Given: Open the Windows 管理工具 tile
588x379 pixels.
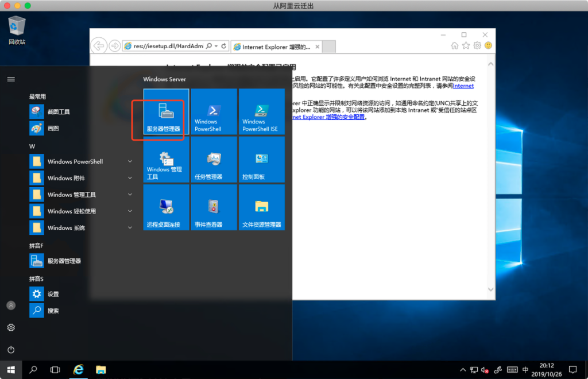Looking at the screenshot, I should point(166,160).
